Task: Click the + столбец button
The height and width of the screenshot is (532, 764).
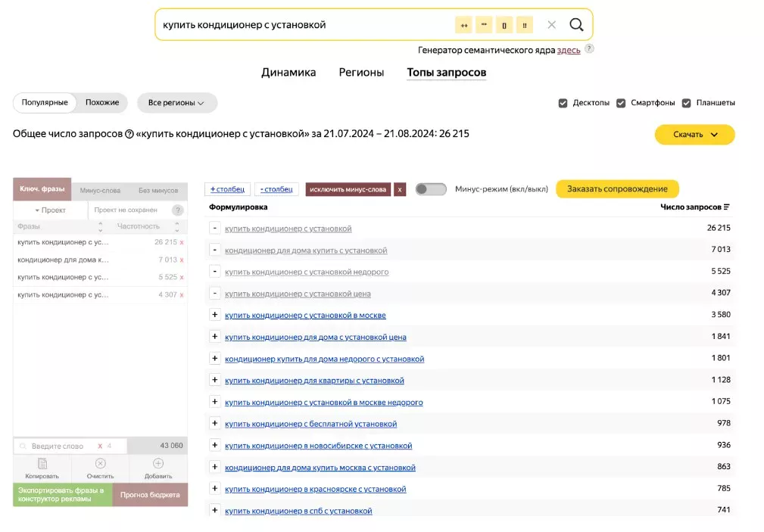Action: (x=228, y=189)
